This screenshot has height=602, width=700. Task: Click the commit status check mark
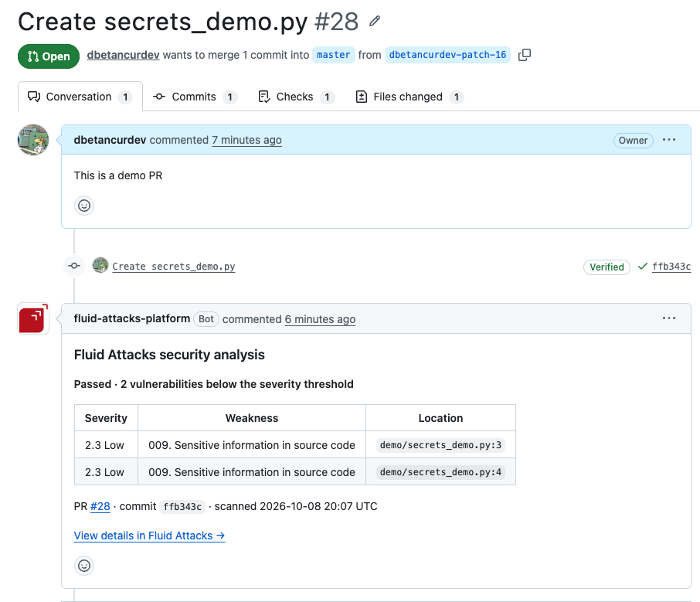click(642, 267)
